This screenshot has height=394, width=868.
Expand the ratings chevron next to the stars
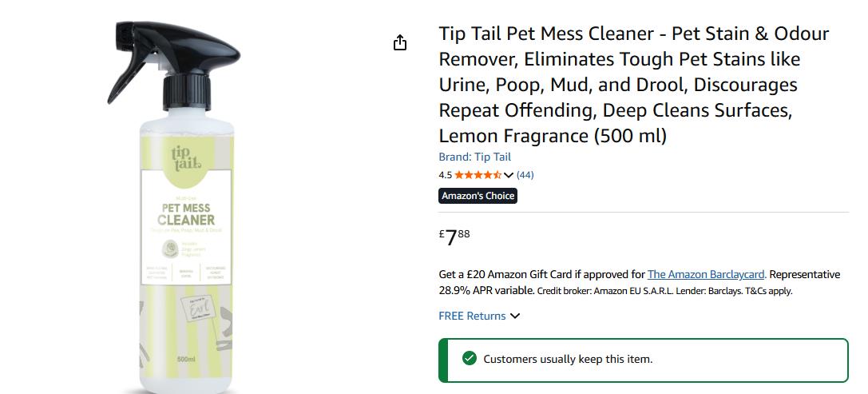(508, 176)
